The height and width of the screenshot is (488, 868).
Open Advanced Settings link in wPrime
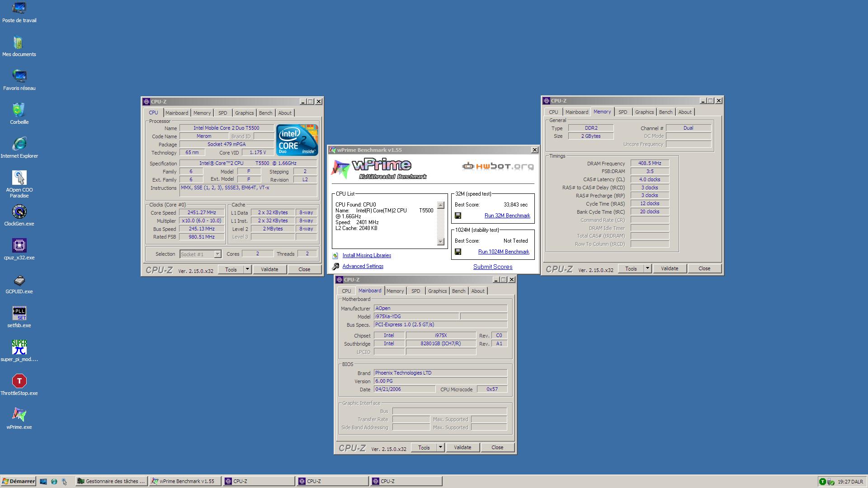[x=363, y=267]
